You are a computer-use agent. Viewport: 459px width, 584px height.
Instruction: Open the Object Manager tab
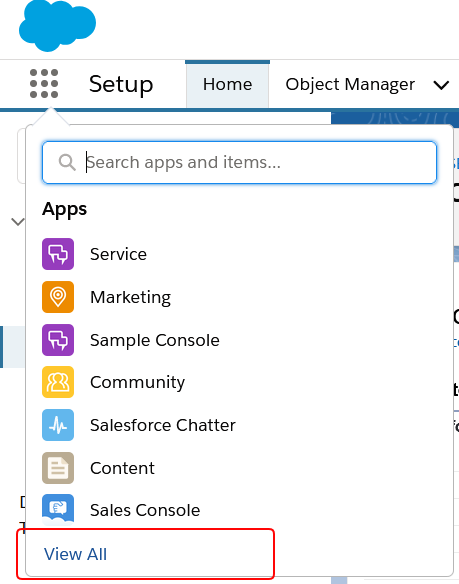[x=350, y=84]
